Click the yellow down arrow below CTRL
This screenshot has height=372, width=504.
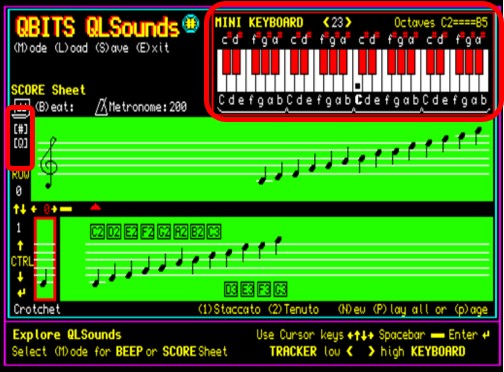pyautogui.click(x=20, y=277)
